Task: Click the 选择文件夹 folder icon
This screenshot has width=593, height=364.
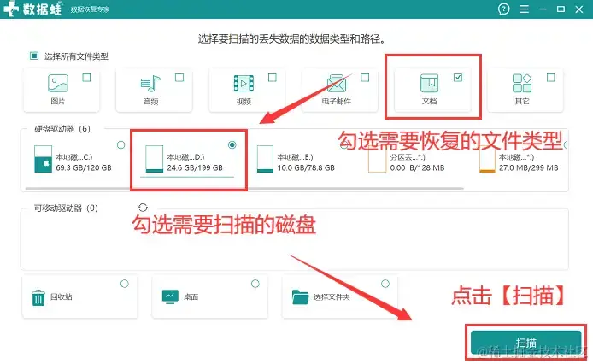Action: click(300, 297)
